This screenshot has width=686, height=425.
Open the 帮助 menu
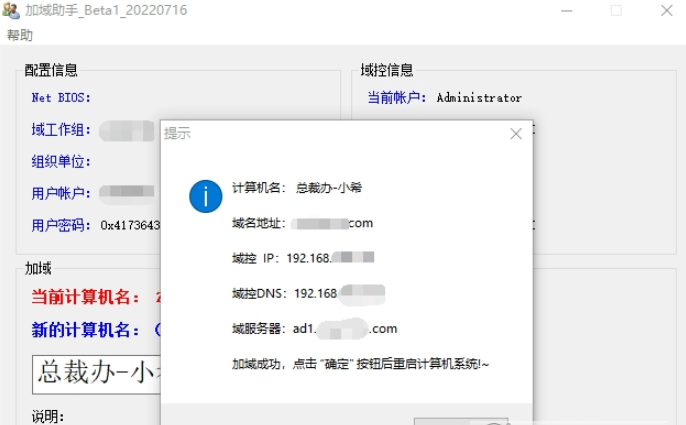pos(19,35)
